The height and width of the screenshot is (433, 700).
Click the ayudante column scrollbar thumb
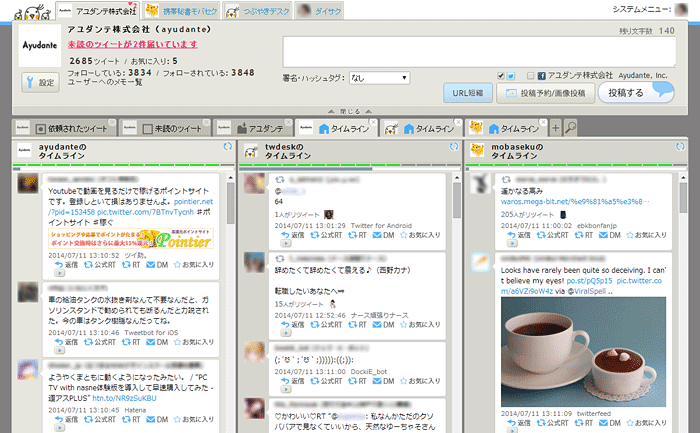pyautogui.click(x=230, y=203)
